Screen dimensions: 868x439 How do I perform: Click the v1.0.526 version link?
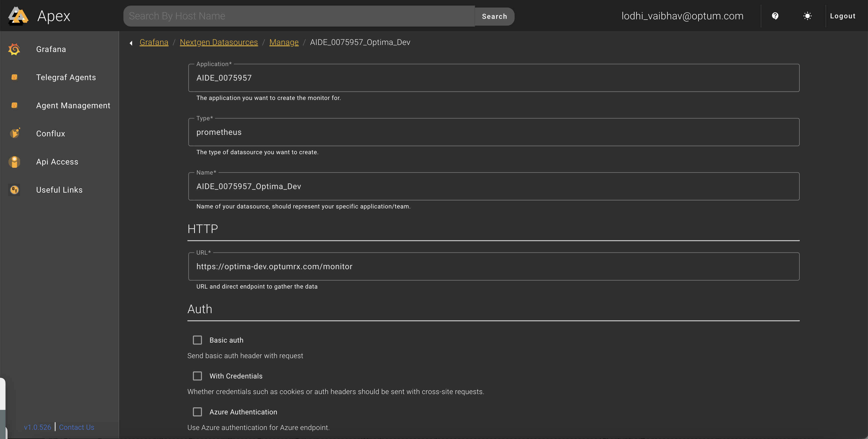pyautogui.click(x=37, y=427)
